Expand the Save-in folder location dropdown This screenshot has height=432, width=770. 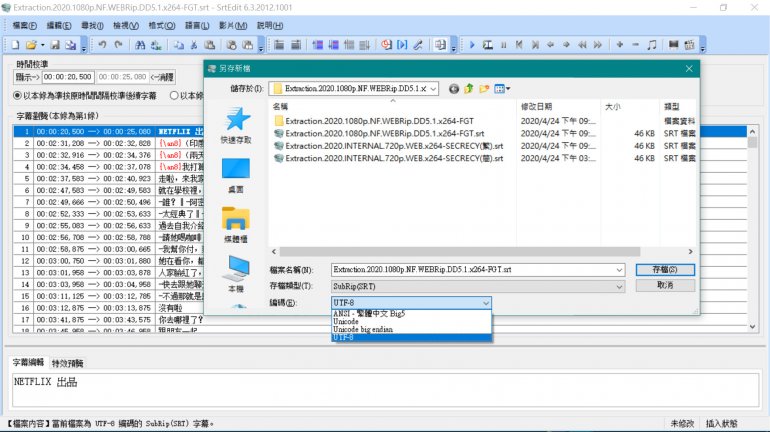[433, 89]
